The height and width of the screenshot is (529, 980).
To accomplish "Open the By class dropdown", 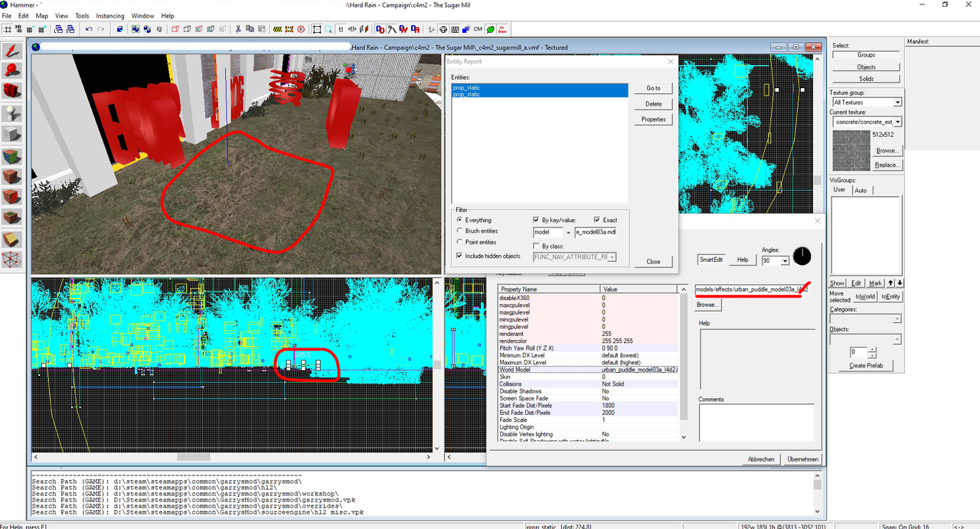I will point(612,257).
